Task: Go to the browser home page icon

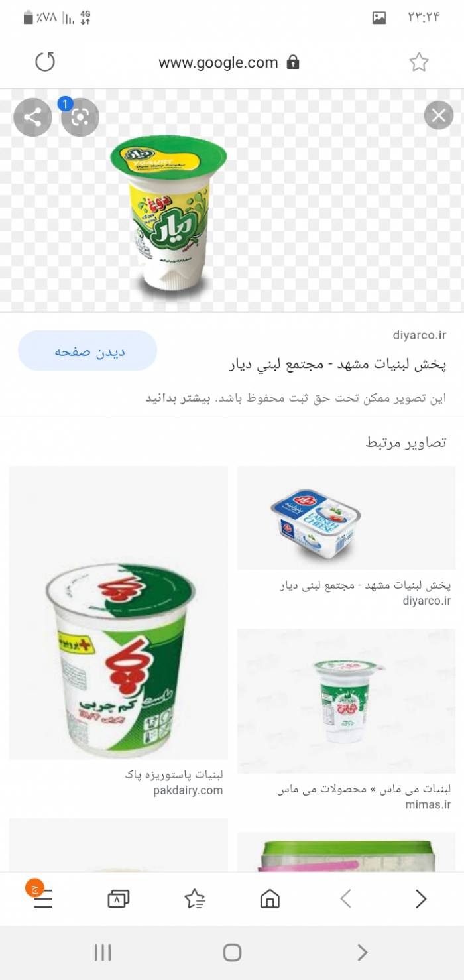Action: tap(270, 899)
